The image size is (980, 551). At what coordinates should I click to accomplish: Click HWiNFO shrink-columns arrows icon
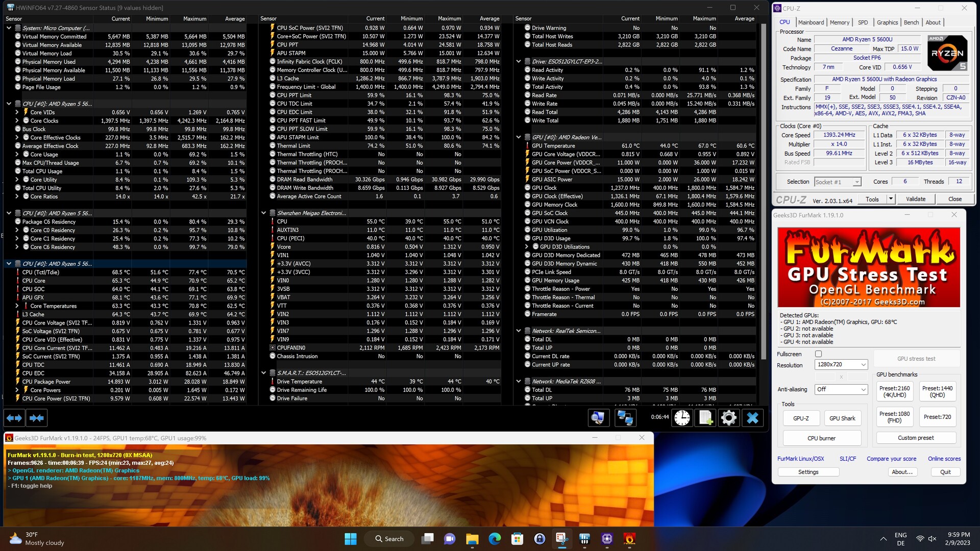pos(37,418)
